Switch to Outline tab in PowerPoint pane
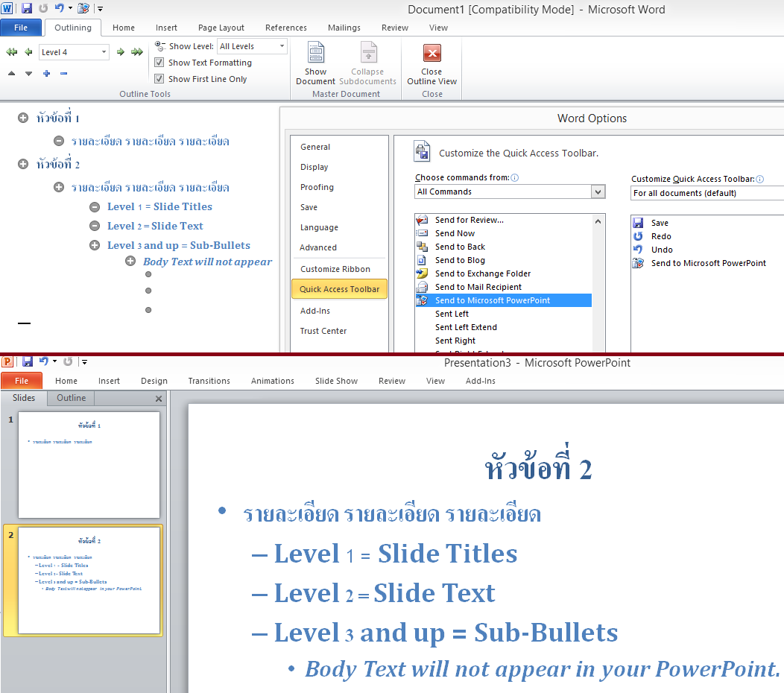 72,398
